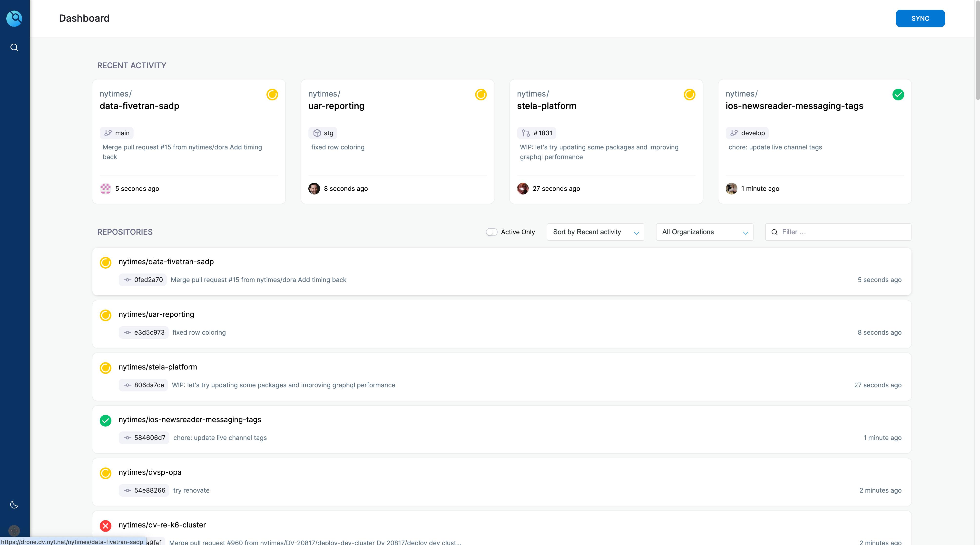Click the stg environment badge
The width and height of the screenshot is (980, 545).
click(x=323, y=133)
